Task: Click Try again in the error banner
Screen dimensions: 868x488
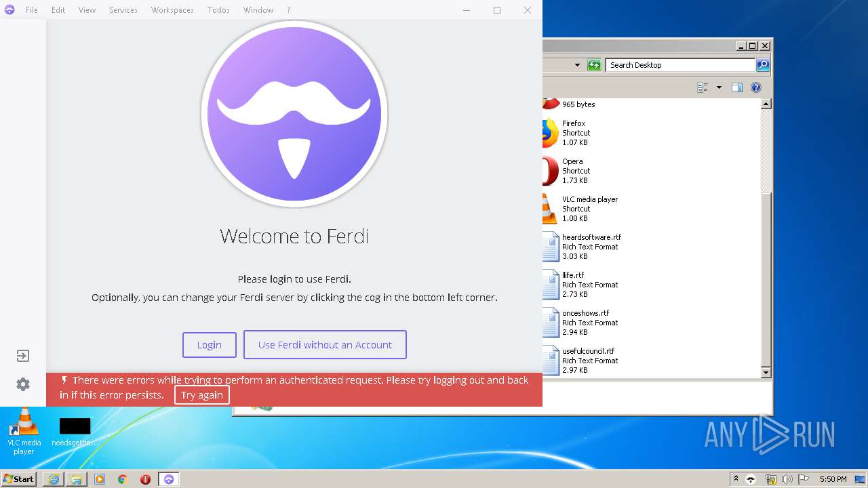Action: (x=202, y=395)
